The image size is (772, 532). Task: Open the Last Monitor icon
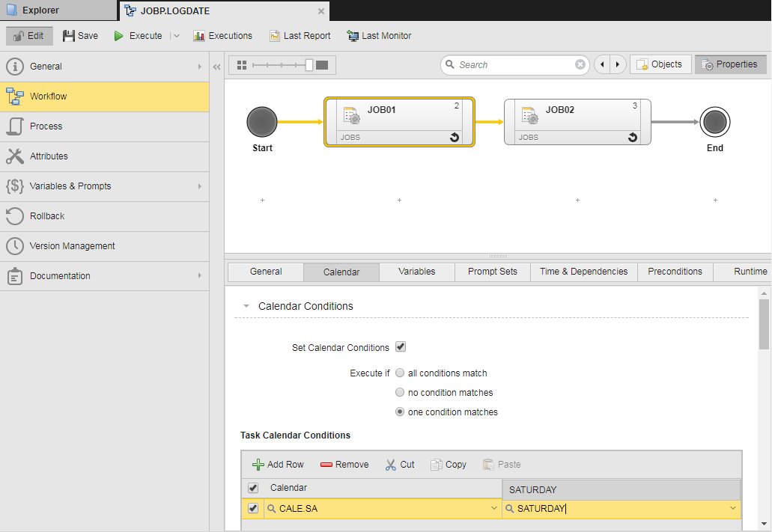353,36
